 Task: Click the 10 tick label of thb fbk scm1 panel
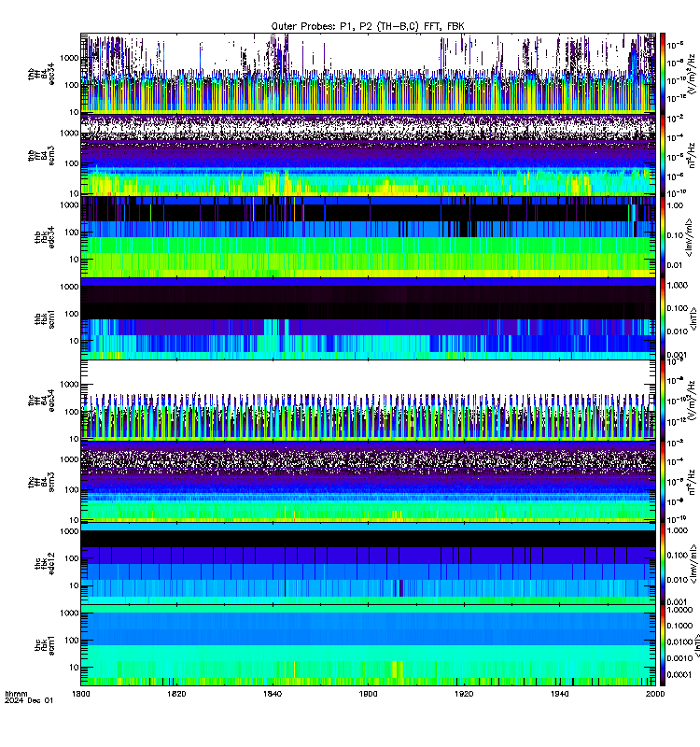[74, 341]
